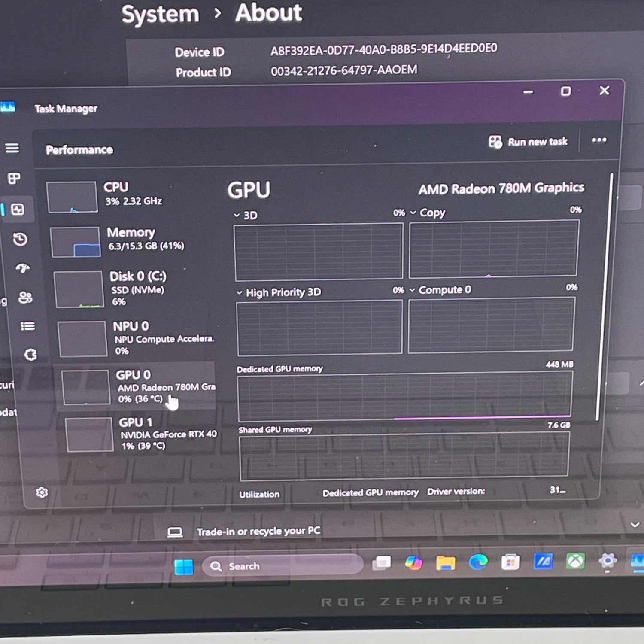Image resolution: width=644 pixels, height=644 pixels.
Task: Click the CPU mini graph thumbnail
Action: coord(72,197)
